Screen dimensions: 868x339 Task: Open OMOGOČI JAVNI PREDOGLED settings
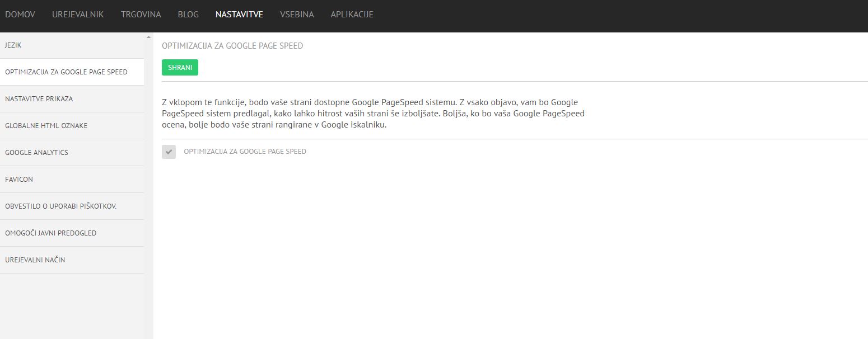pyautogui.click(x=72, y=233)
